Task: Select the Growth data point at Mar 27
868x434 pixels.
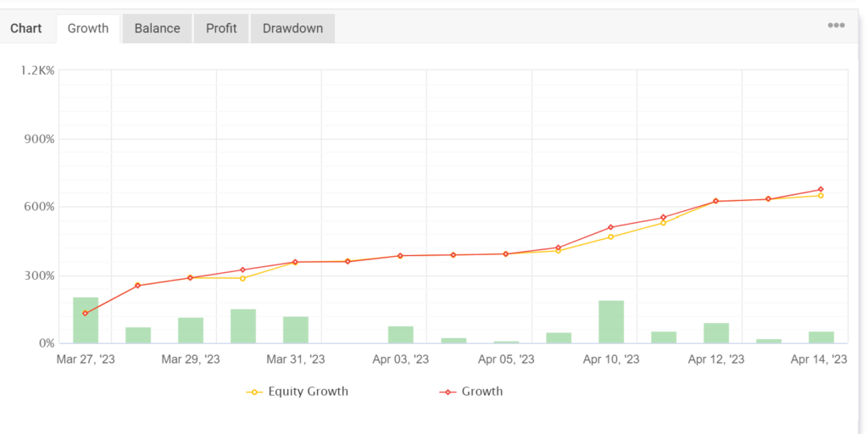Action: pyautogui.click(x=86, y=314)
